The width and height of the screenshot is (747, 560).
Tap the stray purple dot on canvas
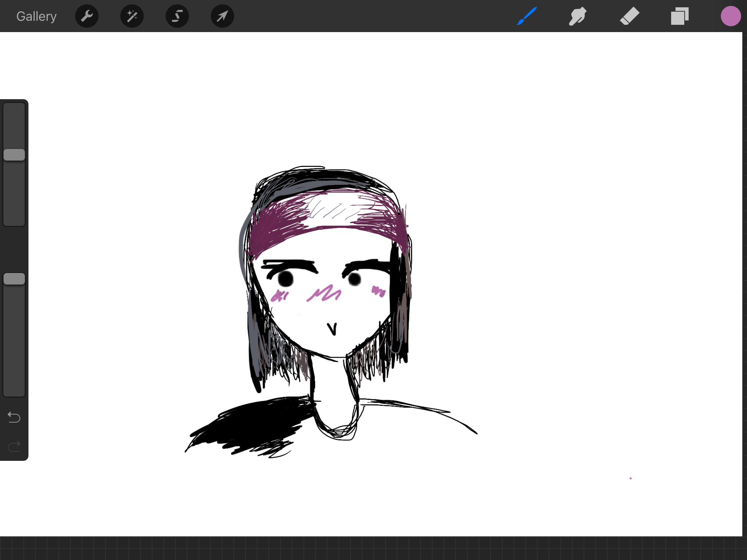631,478
